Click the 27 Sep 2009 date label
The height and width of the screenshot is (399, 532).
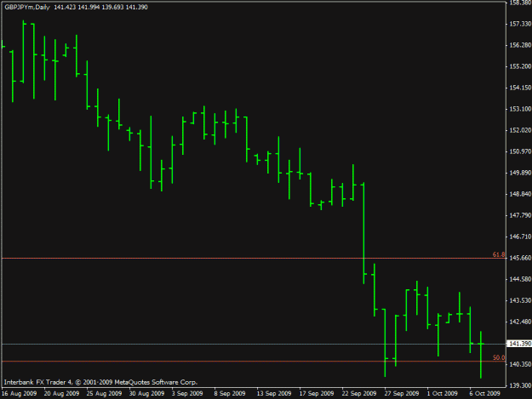402,394
